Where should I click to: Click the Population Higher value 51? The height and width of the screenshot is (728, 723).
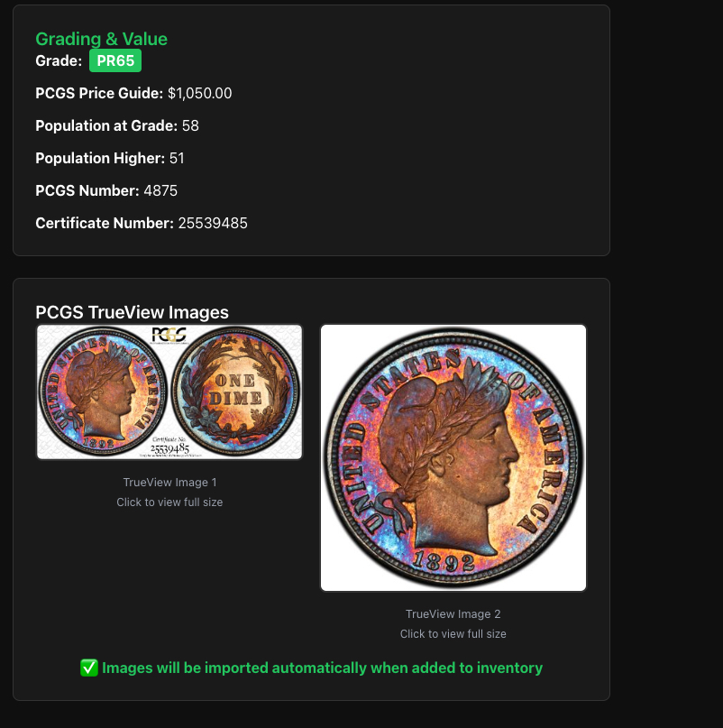(177, 158)
